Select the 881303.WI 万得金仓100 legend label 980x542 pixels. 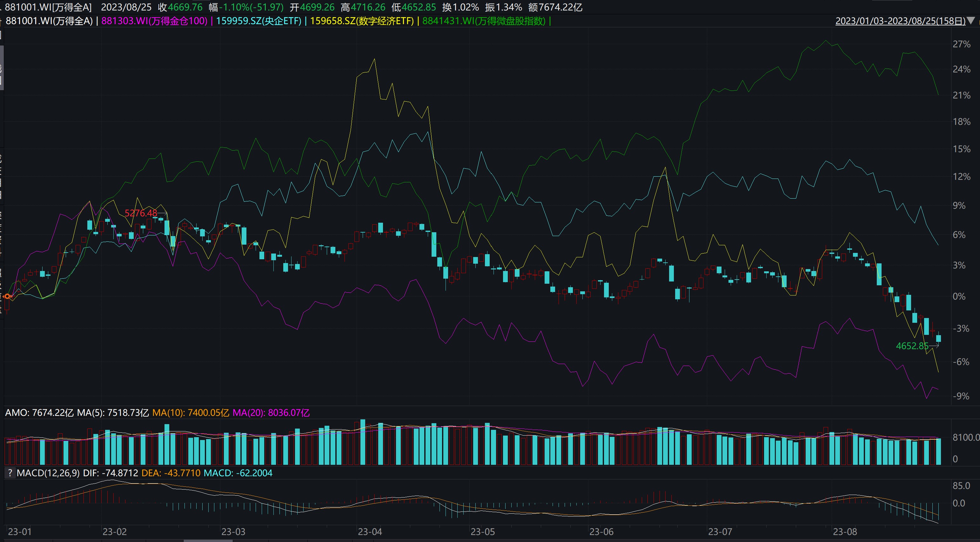coord(154,21)
